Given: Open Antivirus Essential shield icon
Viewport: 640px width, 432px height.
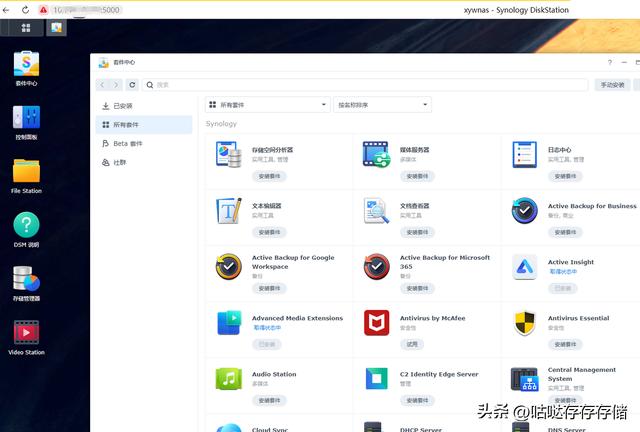Looking at the screenshot, I should 524,323.
